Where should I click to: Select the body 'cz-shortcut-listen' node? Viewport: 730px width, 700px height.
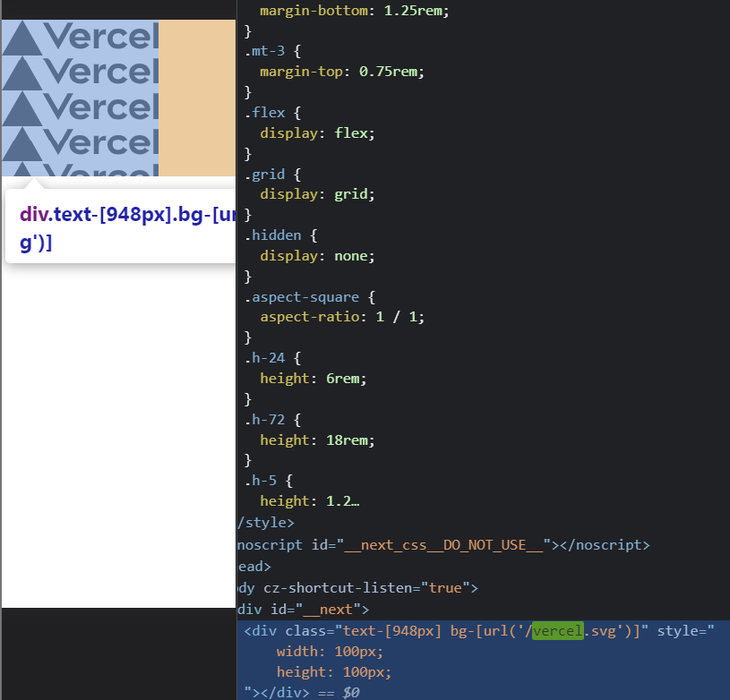358,588
